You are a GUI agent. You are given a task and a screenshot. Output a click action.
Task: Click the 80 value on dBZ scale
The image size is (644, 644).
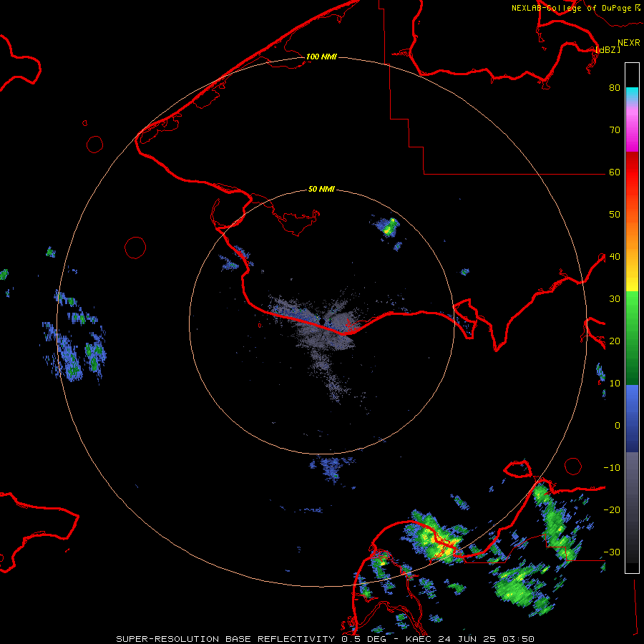615,87
